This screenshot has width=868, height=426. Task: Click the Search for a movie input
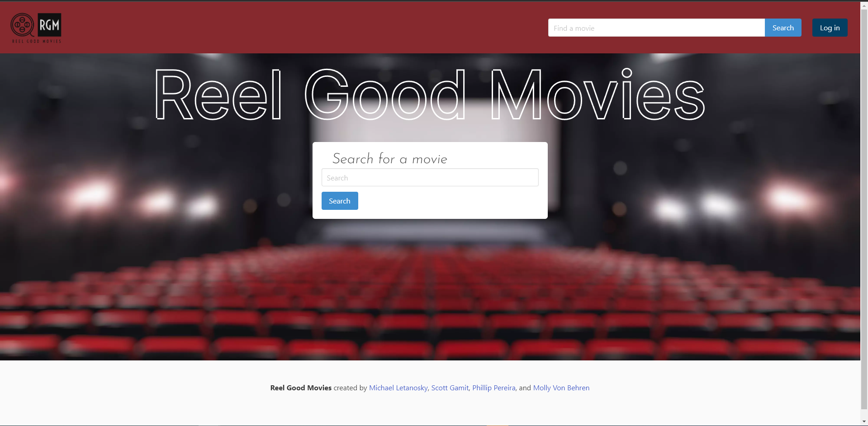(430, 177)
